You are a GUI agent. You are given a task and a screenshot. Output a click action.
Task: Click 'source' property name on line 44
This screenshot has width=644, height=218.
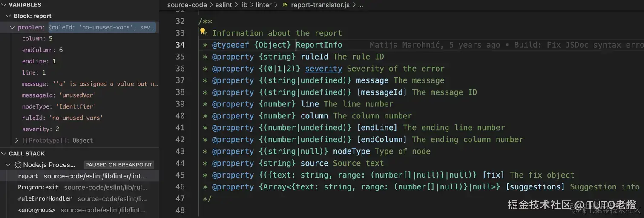point(314,163)
